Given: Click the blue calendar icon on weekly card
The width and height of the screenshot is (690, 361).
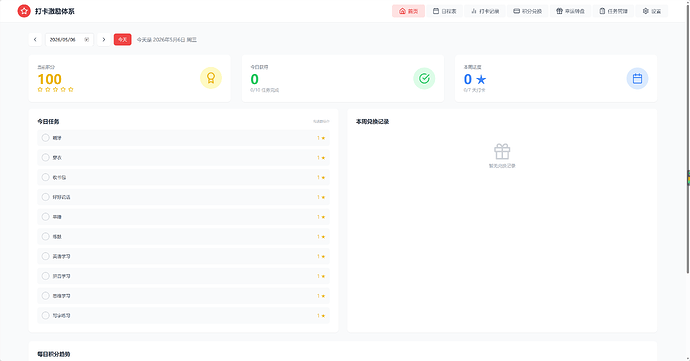Looking at the screenshot, I should [x=637, y=78].
